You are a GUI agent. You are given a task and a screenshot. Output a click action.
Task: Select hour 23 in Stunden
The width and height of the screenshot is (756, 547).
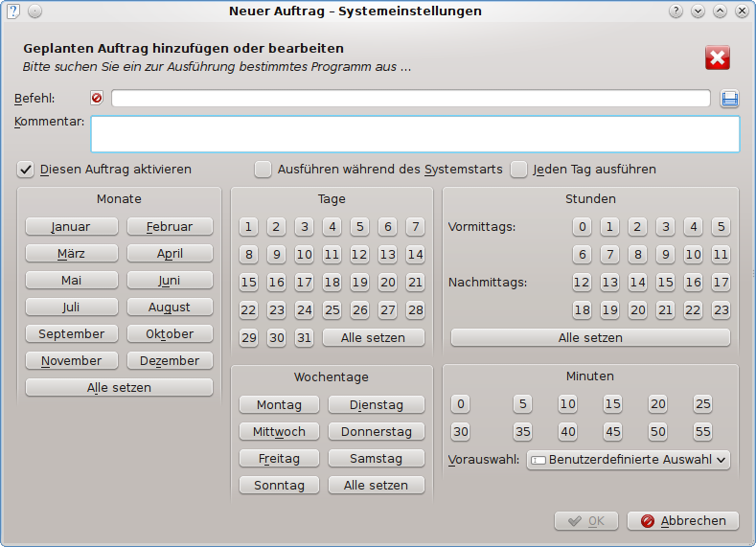click(721, 309)
